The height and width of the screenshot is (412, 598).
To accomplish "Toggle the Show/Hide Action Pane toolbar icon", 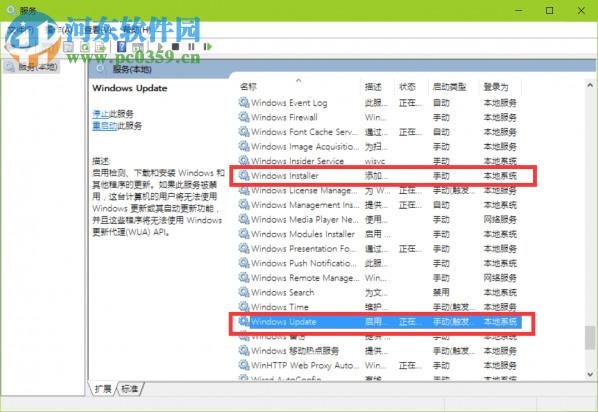I will tap(138, 47).
